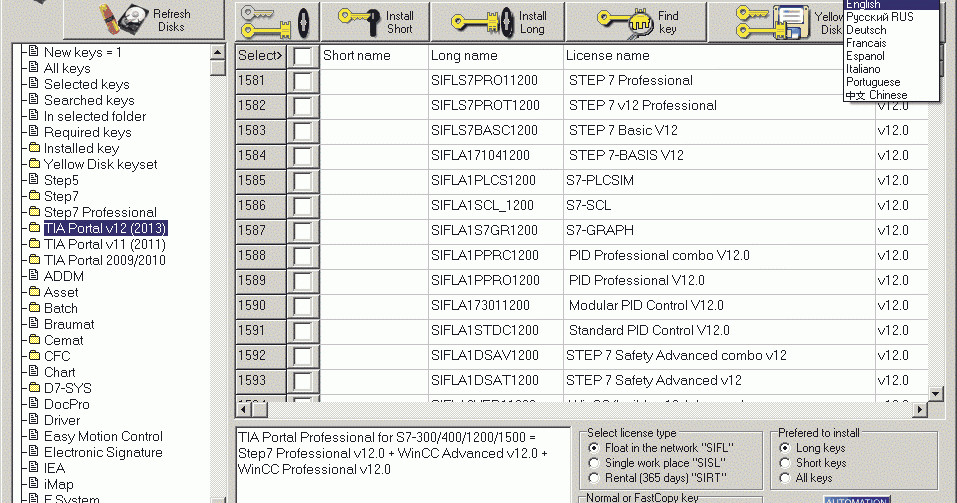Select Short keys preferred install
This screenshot has width=957, height=503.
click(x=785, y=463)
